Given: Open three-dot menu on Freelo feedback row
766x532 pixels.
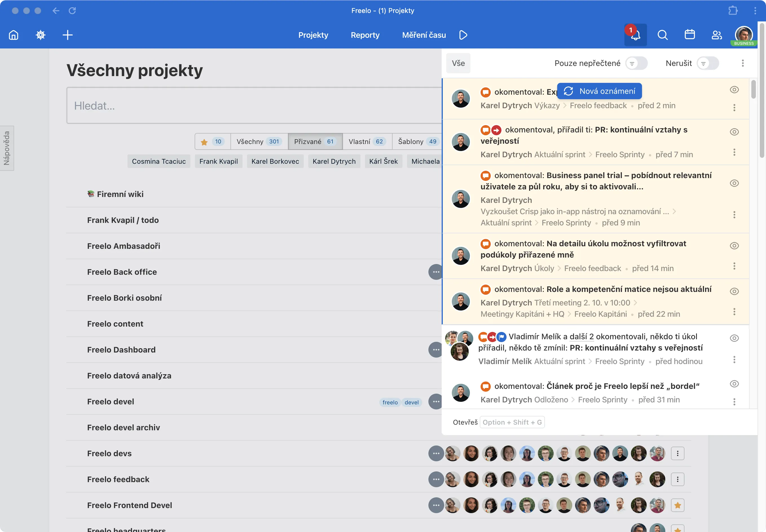Looking at the screenshot, I should click(678, 479).
